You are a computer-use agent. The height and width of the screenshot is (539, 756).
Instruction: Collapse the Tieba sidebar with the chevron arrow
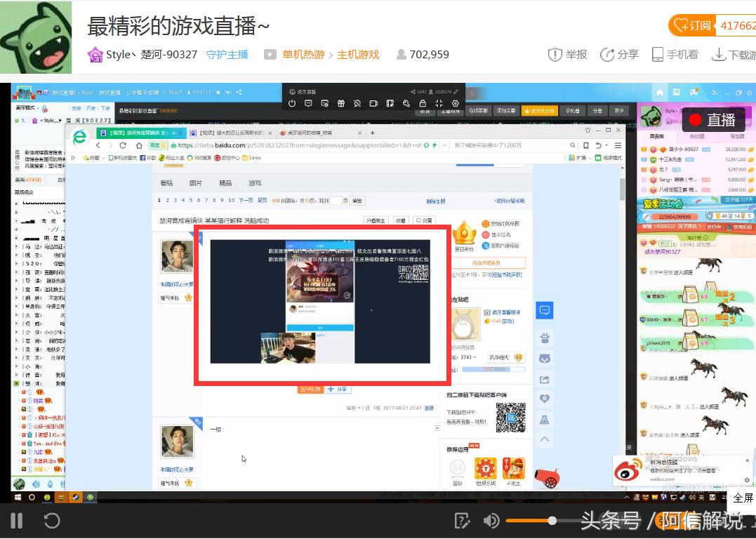point(545,439)
